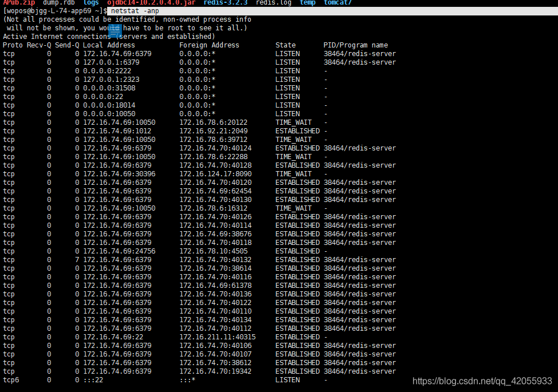Viewport: 558px width, 392px height.
Task: Select foreign address "172.16.74.70:40126"
Action: click(215, 217)
